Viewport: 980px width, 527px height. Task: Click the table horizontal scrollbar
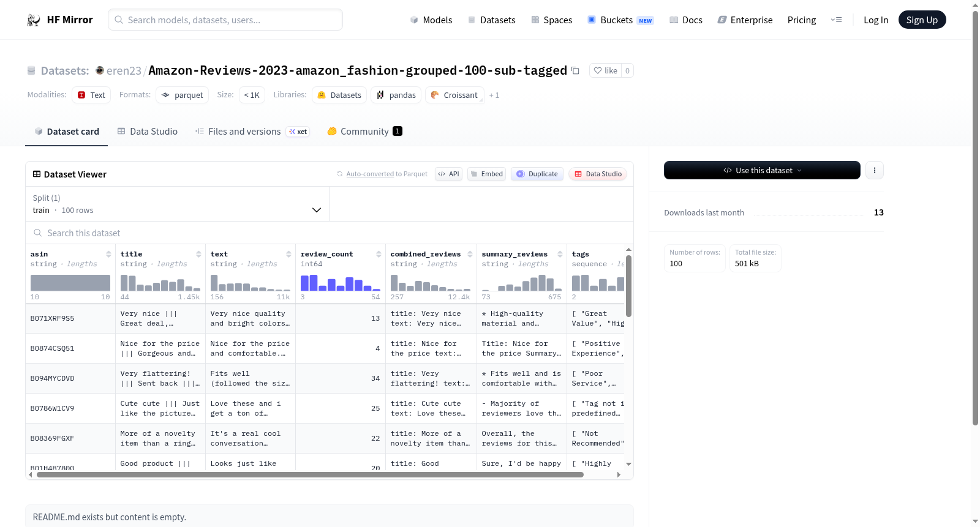(310, 474)
